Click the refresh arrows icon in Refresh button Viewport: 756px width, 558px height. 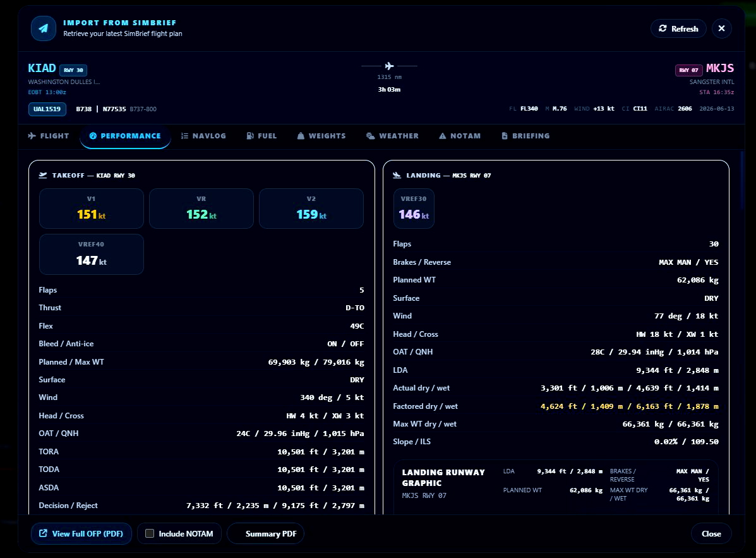[663, 28]
